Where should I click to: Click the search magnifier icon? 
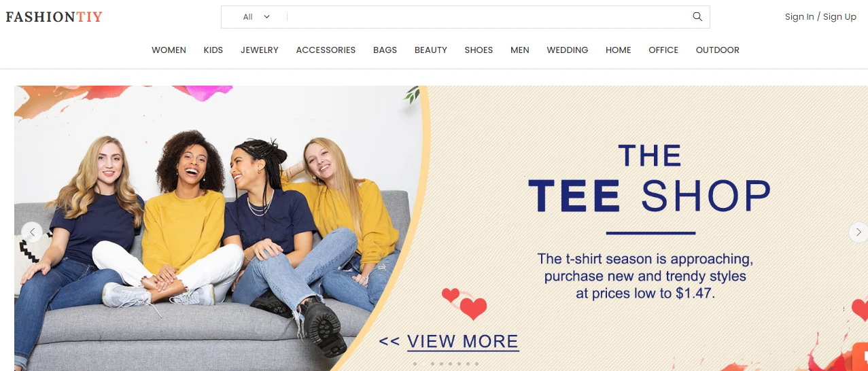[x=697, y=17]
